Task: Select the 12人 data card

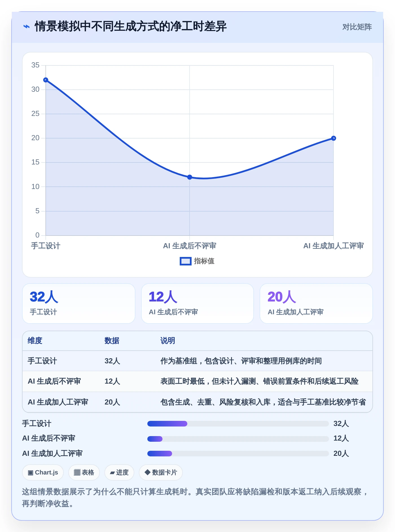Action: [197, 304]
